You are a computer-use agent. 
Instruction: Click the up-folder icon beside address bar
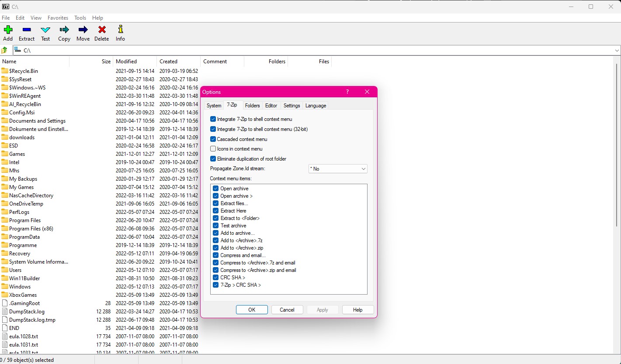(4, 50)
